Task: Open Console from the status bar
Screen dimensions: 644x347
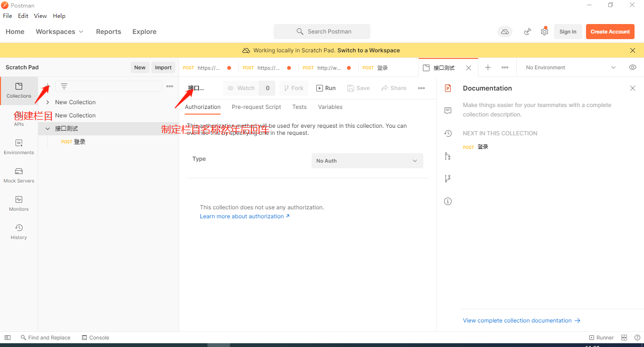Action: tap(96, 338)
